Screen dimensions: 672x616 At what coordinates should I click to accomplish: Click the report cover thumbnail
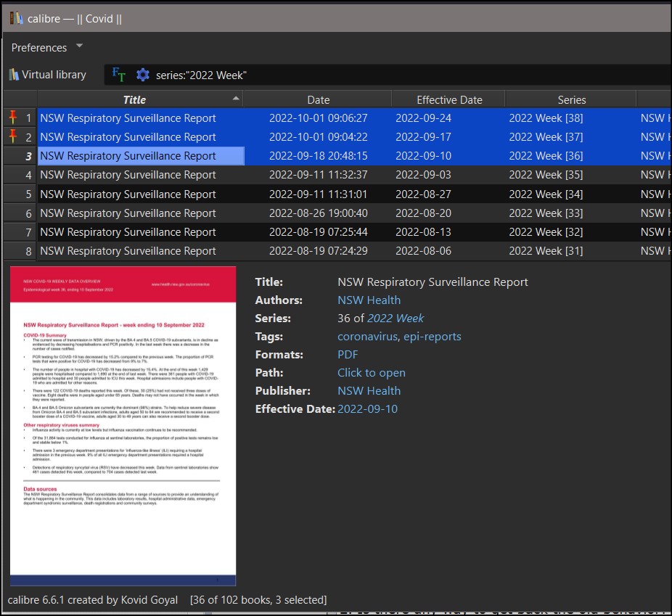point(123,426)
